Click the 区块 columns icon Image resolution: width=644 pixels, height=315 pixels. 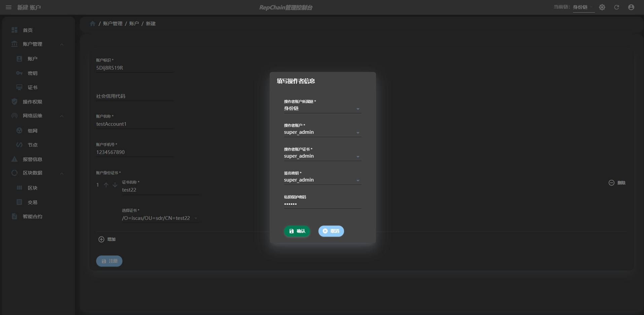click(x=19, y=188)
